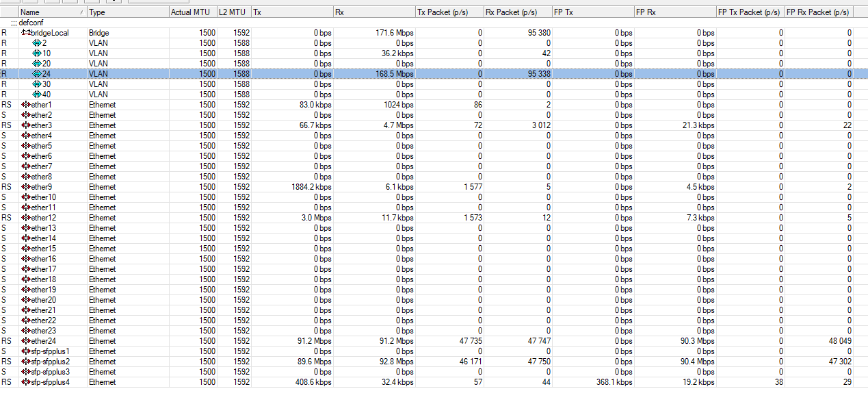Click the VLAN 30 interface icon
The height and width of the screenshot is (402, 868).
point(37,84)
